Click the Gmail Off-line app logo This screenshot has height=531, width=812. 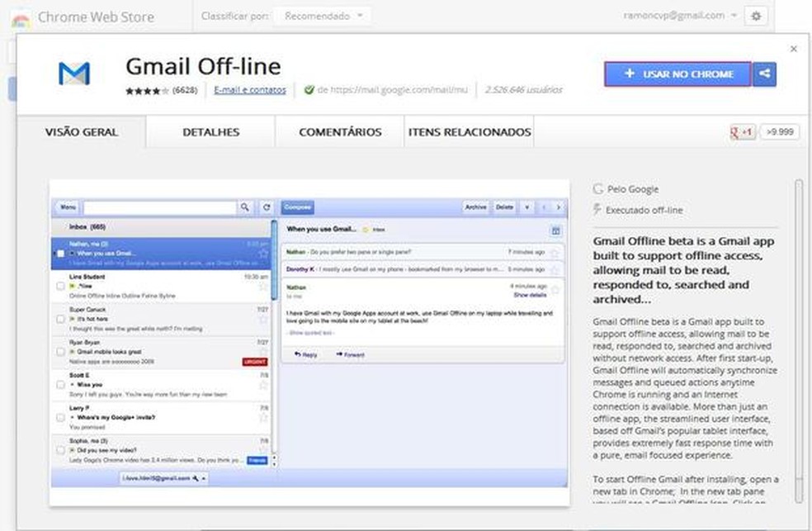pos(74,74)
